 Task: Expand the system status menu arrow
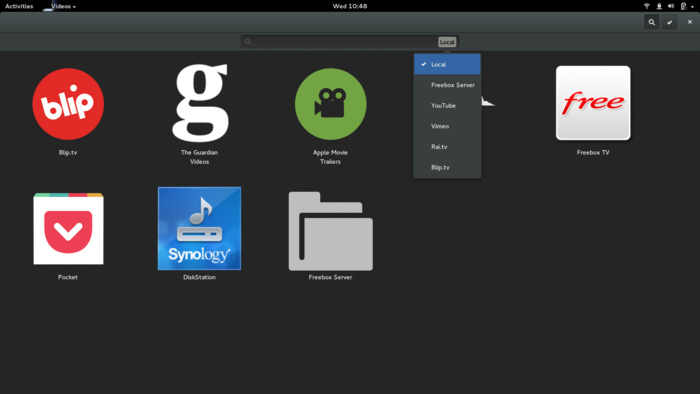pyautogui.click(x=692, y=7)
